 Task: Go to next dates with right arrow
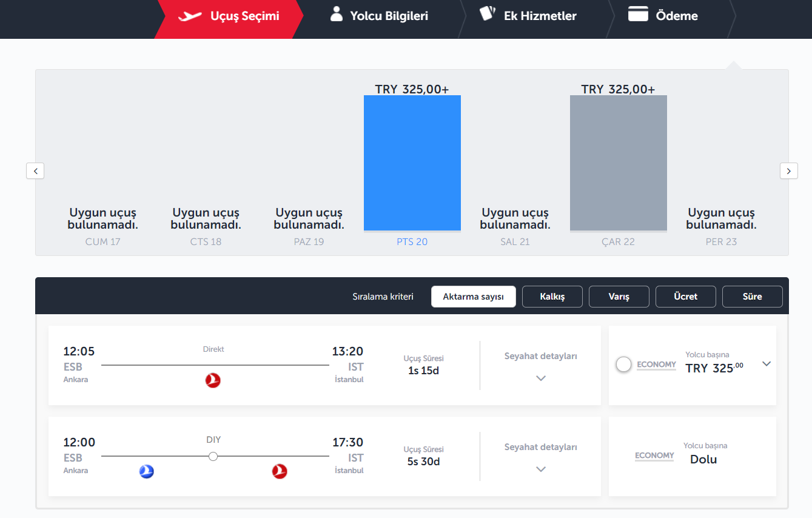788,171
